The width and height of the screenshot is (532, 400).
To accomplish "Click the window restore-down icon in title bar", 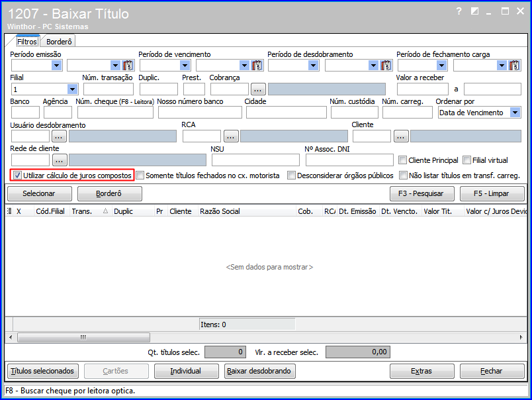I will point(474,11).
